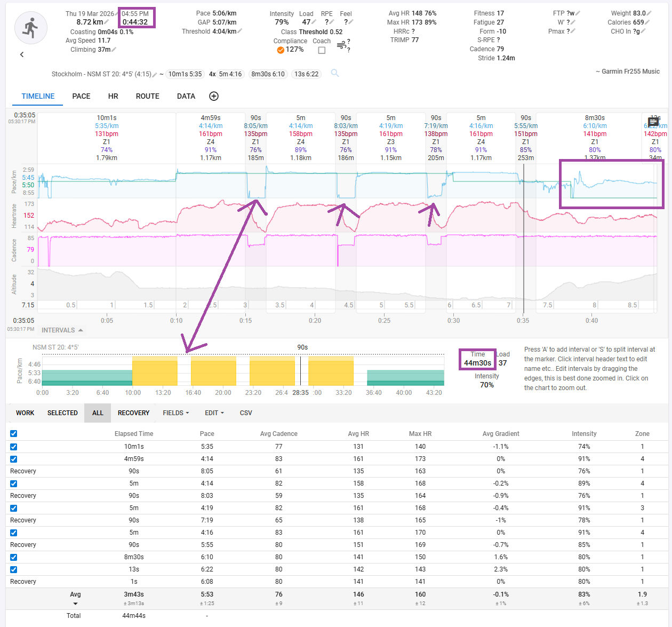672x627 pixels.
Task: Edit activity name using pencil icon
Action: 155,74
